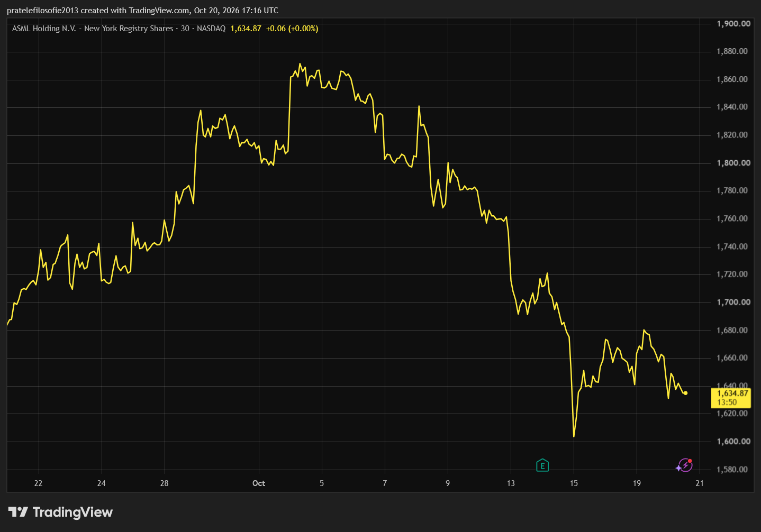The height and width of the screenshot is (532, 761).
Task: Click the purple lightning bolt icon
Action: (685, 465)
